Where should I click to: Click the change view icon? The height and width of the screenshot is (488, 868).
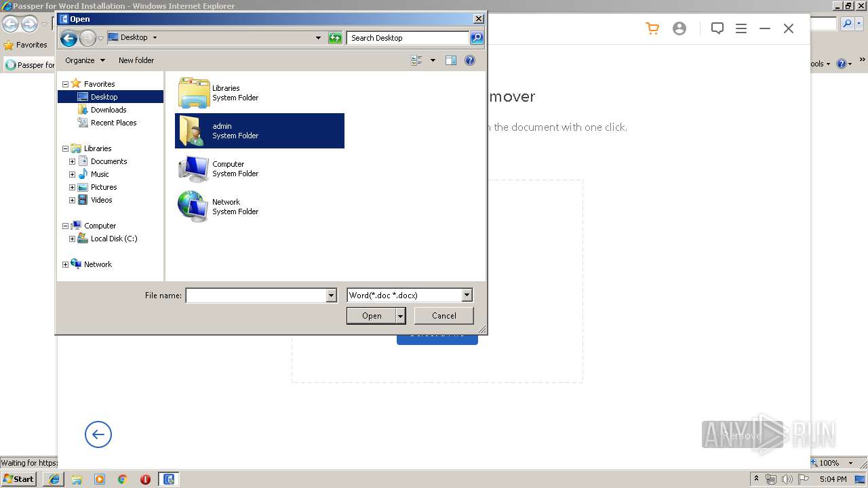tap(416, 60)
